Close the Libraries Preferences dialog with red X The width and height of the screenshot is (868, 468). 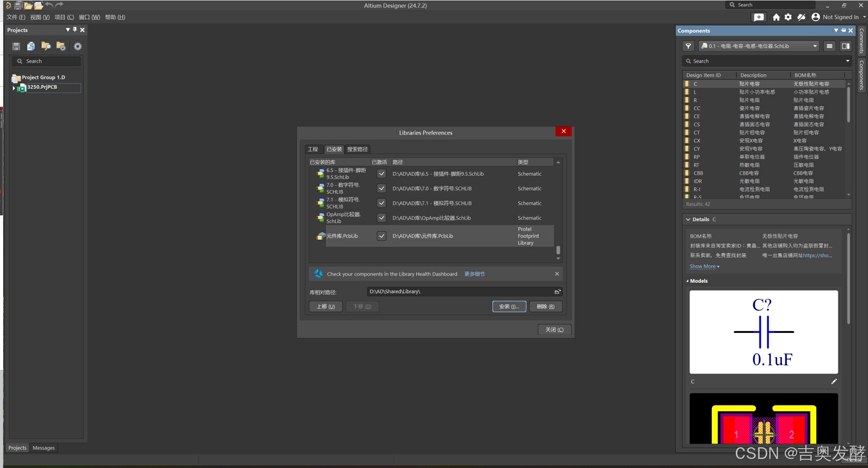coord(563,131)
